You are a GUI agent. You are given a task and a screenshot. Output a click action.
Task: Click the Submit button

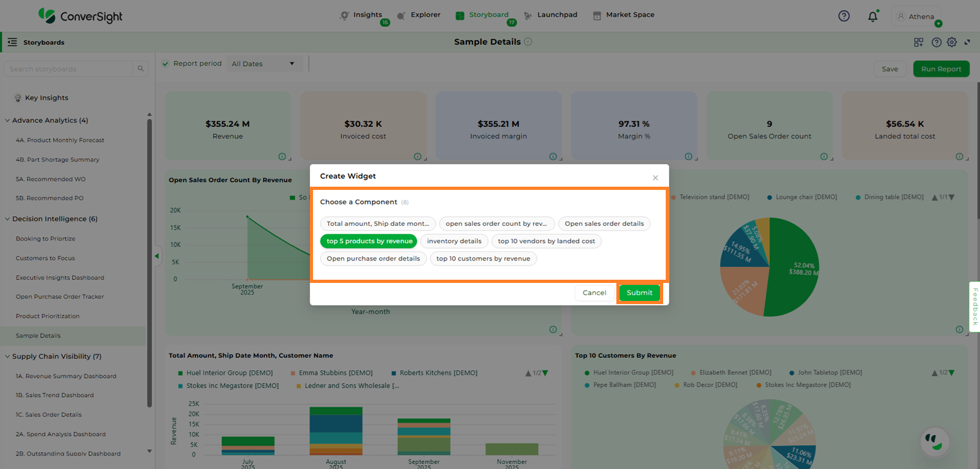(639, 293)
